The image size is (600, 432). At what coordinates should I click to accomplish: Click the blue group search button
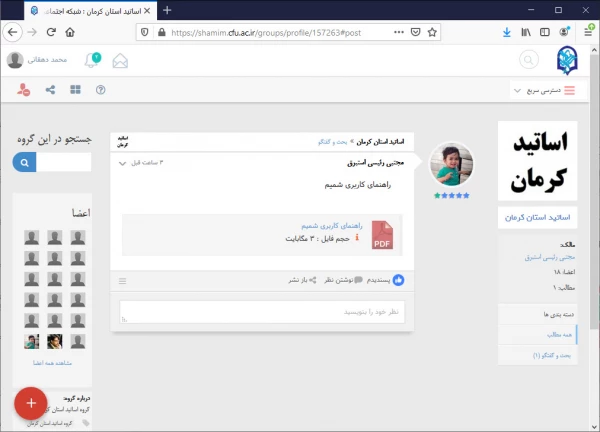tap(23, 162)
